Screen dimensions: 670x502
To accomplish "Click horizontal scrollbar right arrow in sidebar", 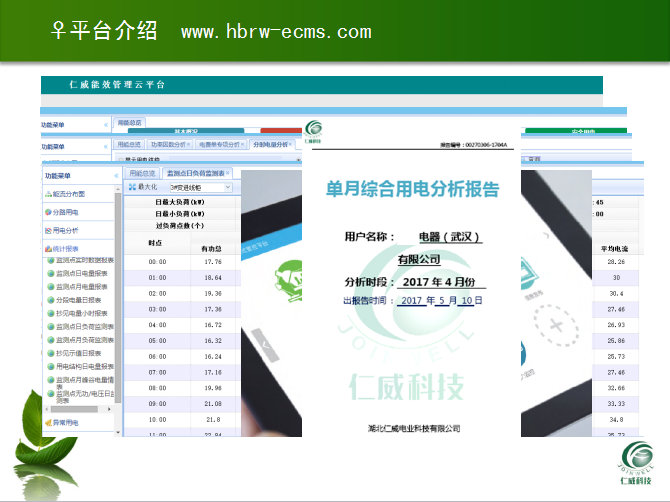I will tap(109, 409).
